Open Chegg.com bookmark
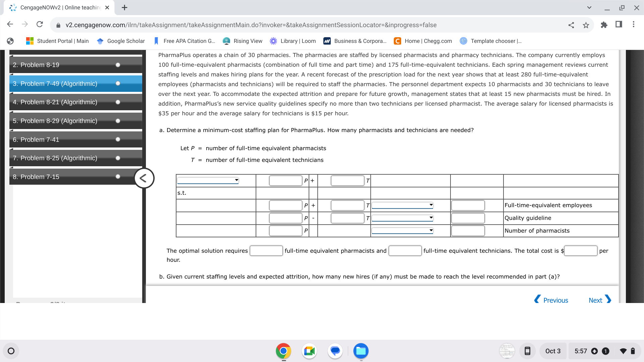This screenshot has width=644, height=362. [423, 41]
